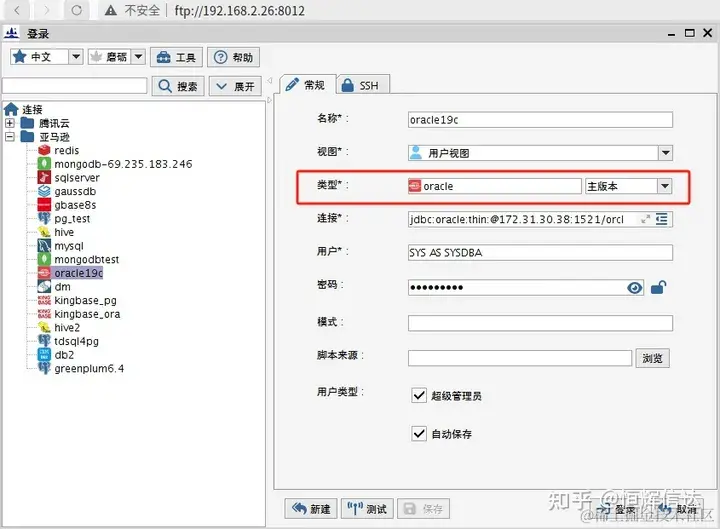Expand the 腾讯云 folder node
This screenshot has height=529, width=720.
coord(10,123)
